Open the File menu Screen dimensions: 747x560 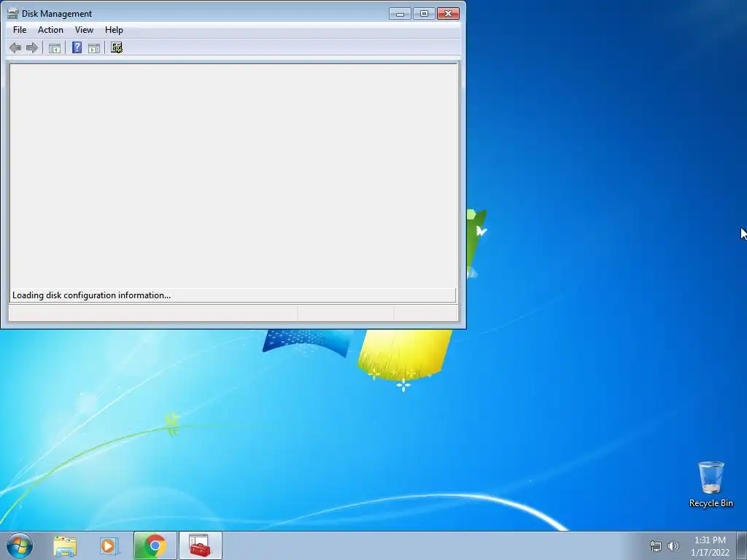click(20, 29)
